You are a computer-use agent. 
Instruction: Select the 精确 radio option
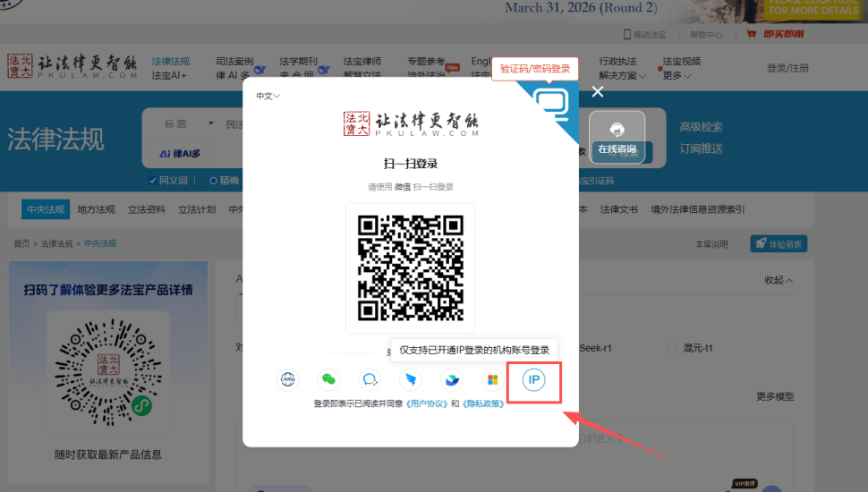(213, 181)
